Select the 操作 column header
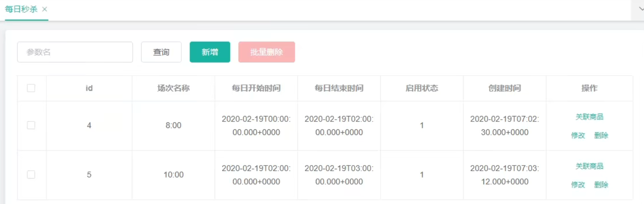The height and width of the screenshot is (204, 644). [589, 88]
